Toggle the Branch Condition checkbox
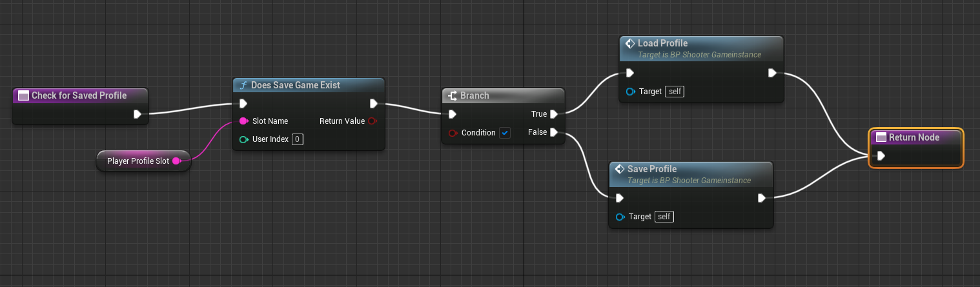The width and height of the screenshot is (980, 287). pyautogui.click(x=505, y=133)
